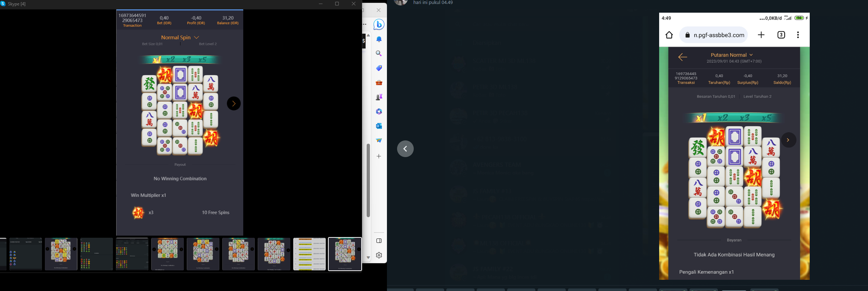Screen dimensions: 868x291
Task: Click the browser's three-dot menu beside Bing
Action: pos(365,25)
